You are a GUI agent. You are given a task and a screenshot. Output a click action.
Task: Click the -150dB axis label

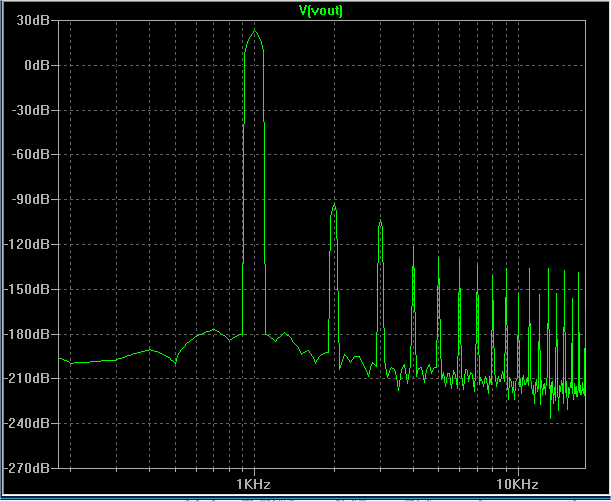point(26,289)
